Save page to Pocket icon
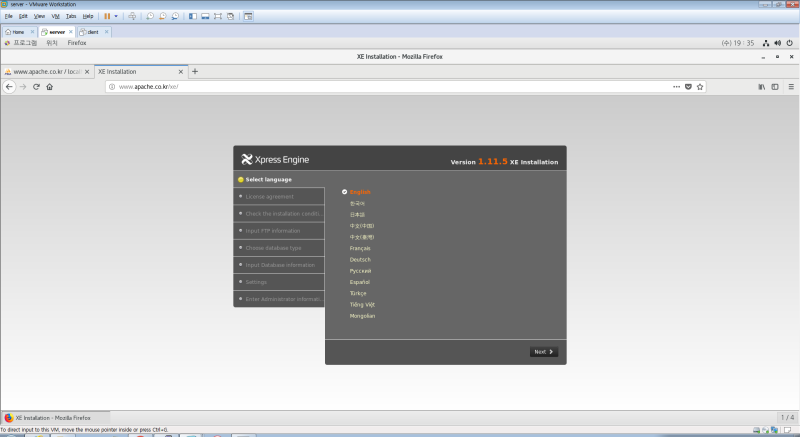 688,87
